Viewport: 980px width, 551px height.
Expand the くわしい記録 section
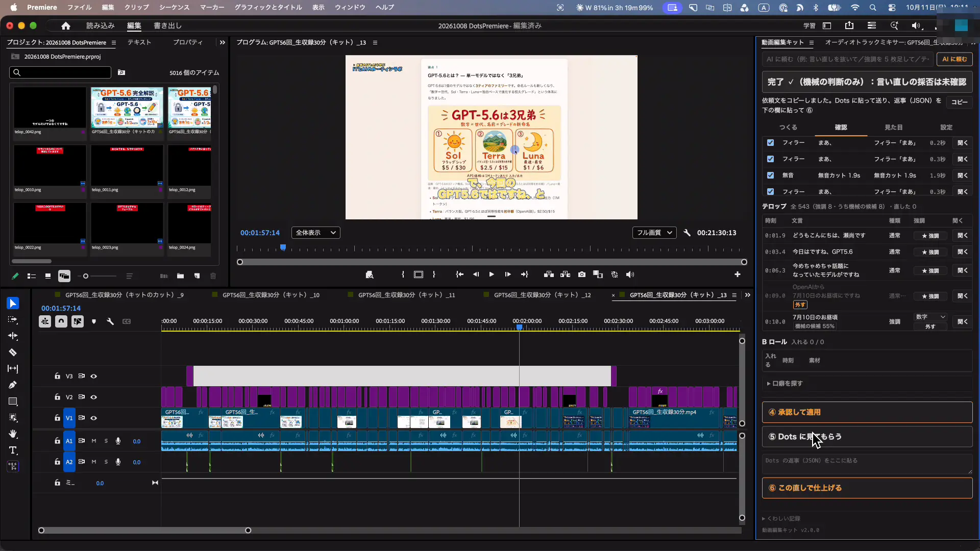781,519
